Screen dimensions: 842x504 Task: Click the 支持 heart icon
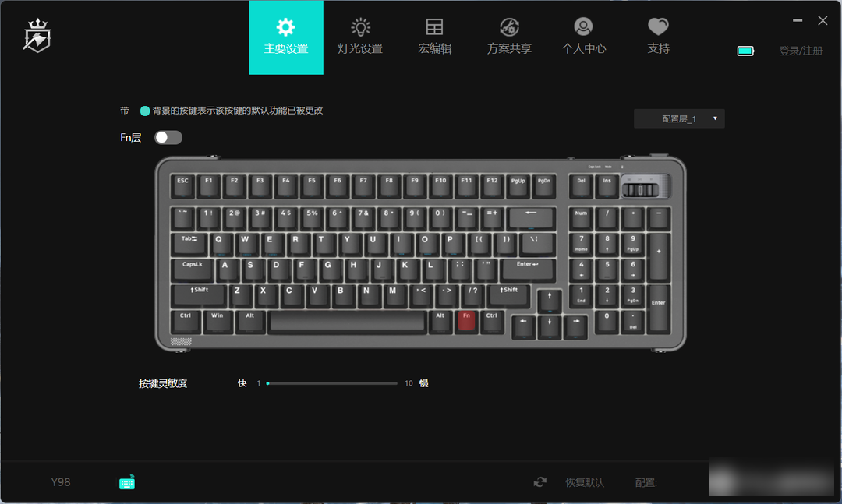(x=658, y=26)
